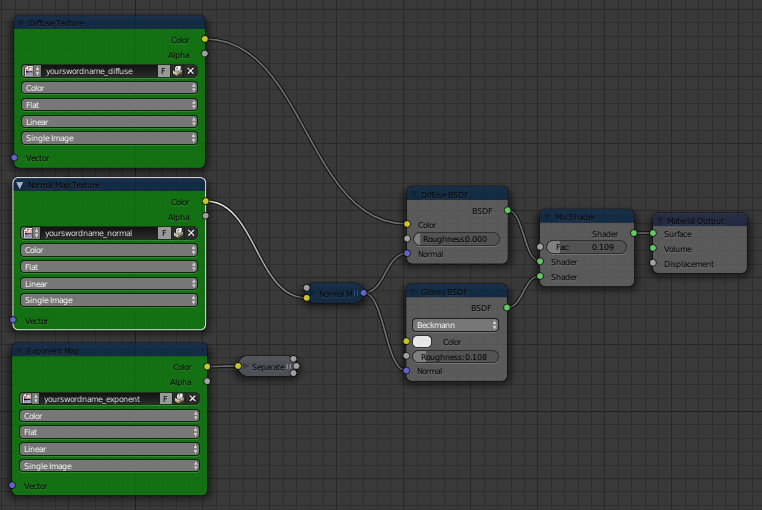Toggle fake user F for yourswordname_exponent

click(165, 399)
